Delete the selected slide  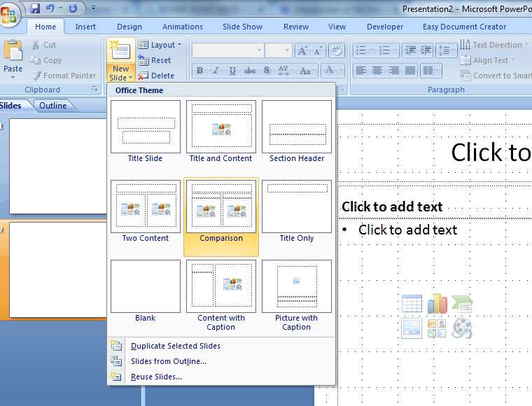tap(156, 76)
